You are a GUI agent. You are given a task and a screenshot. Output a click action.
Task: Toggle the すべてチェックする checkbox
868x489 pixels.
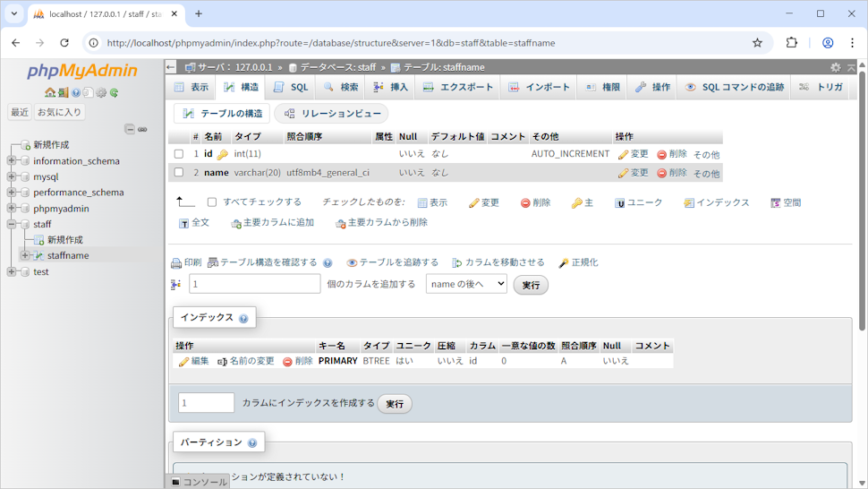point(212,202)
